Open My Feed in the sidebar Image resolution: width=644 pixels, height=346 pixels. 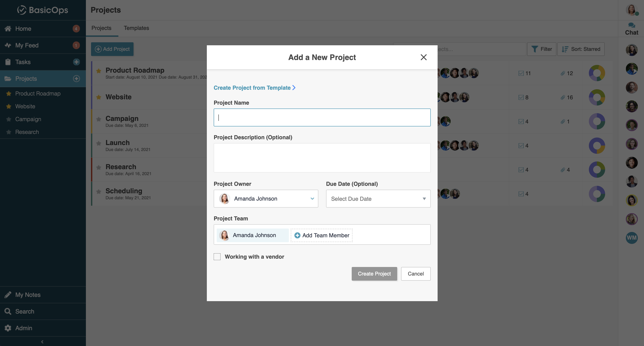(x=27, y=45)
